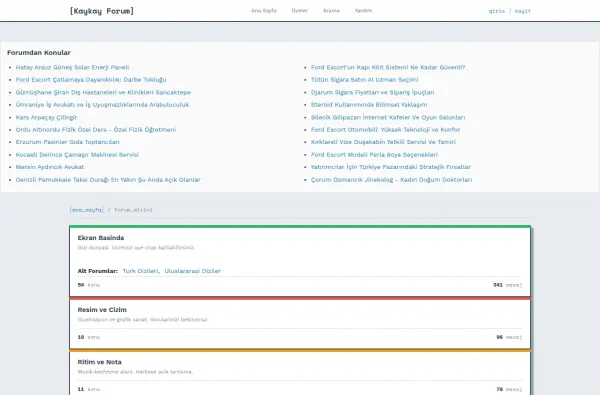Open the Kaykay Forum logo link
This screenshot has width=600, height=395.
(x=102, y=11)
